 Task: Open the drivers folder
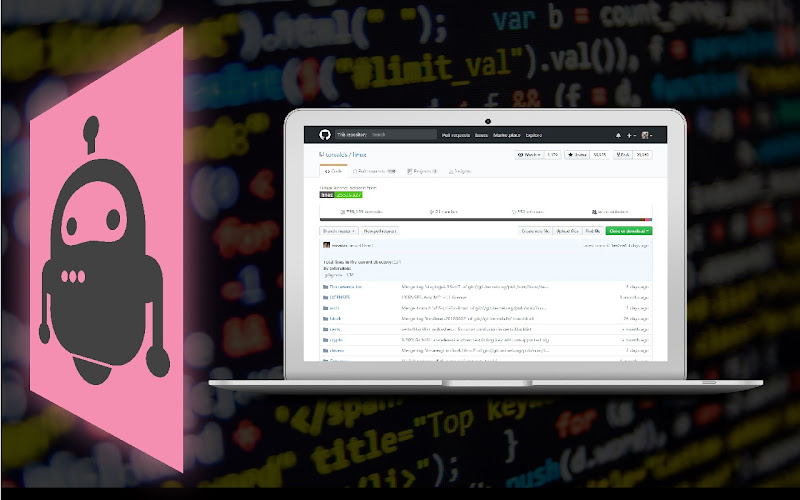(337, 351)
